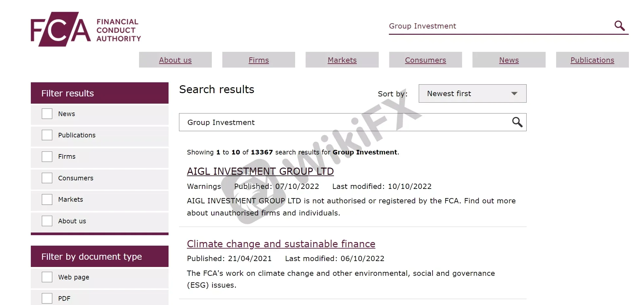This screenshot has width=644, height=305.
Task: Tick the Publications filter checkbox
Action: (x=47, y=135)
